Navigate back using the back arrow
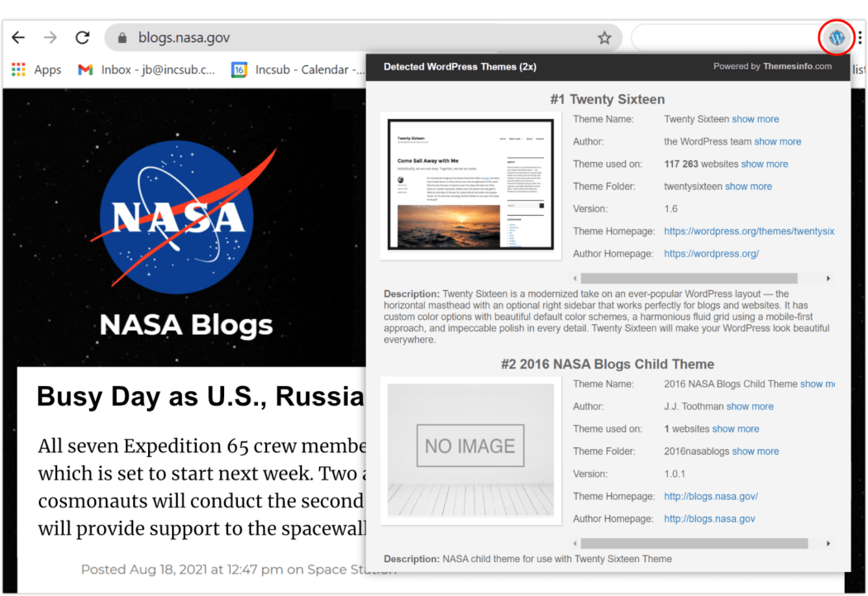The height and width of the screenshot is (596, 868). [18, 36]
